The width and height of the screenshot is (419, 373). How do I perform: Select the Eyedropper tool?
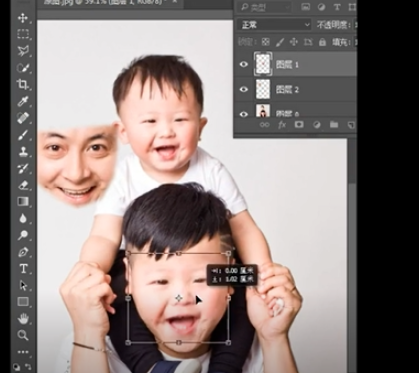coord(23,101)
